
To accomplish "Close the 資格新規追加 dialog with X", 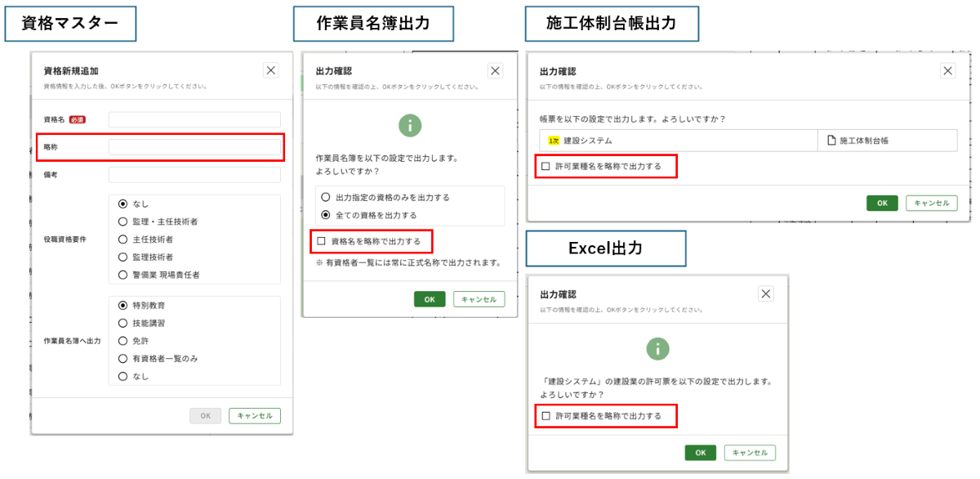I will 270,70.
